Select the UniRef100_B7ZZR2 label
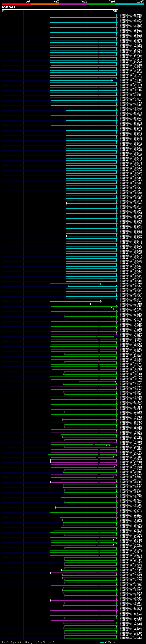 click(131, 70)
